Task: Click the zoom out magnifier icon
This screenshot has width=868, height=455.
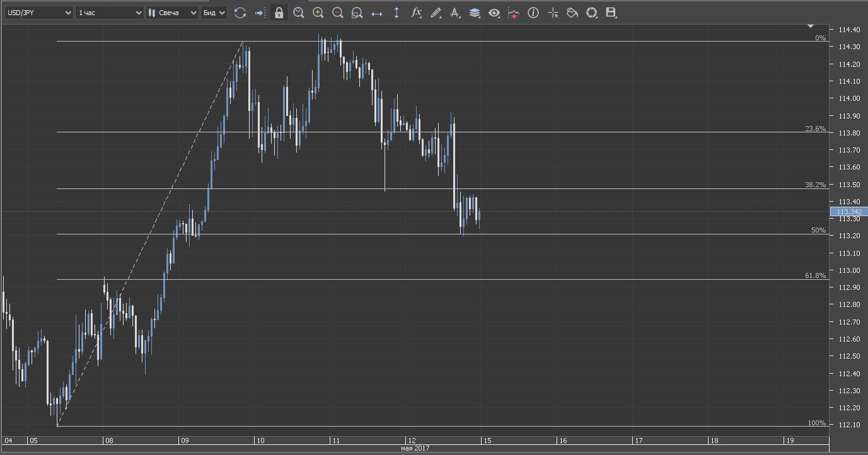Action: pos(338,13)
